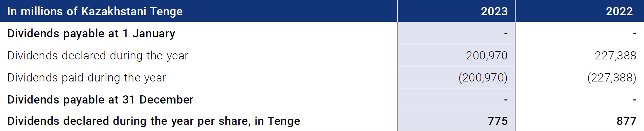Select the 2023 column header

pyautogui.click(x=494, y=11)
